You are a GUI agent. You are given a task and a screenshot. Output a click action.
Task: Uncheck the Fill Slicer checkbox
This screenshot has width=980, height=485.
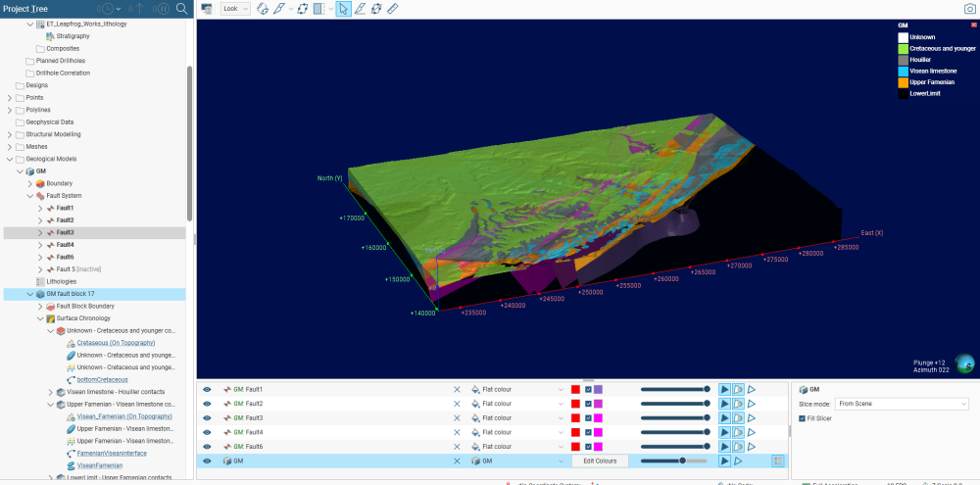tap(803, 418)
